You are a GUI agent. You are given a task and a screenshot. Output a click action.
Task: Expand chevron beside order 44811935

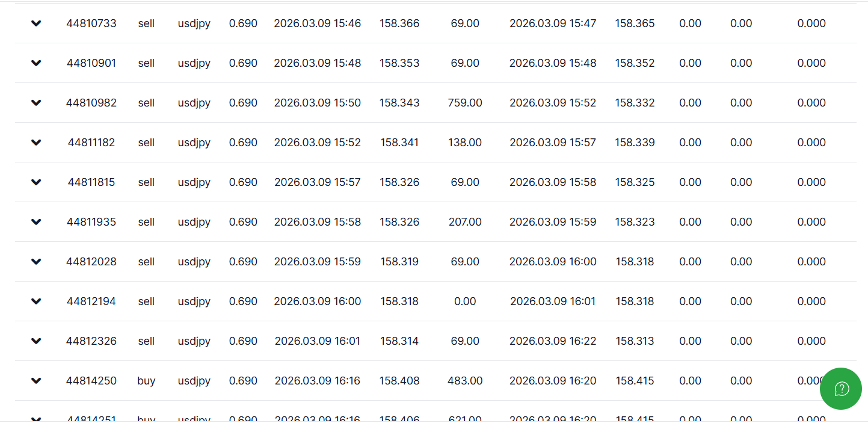pos(36,222)
